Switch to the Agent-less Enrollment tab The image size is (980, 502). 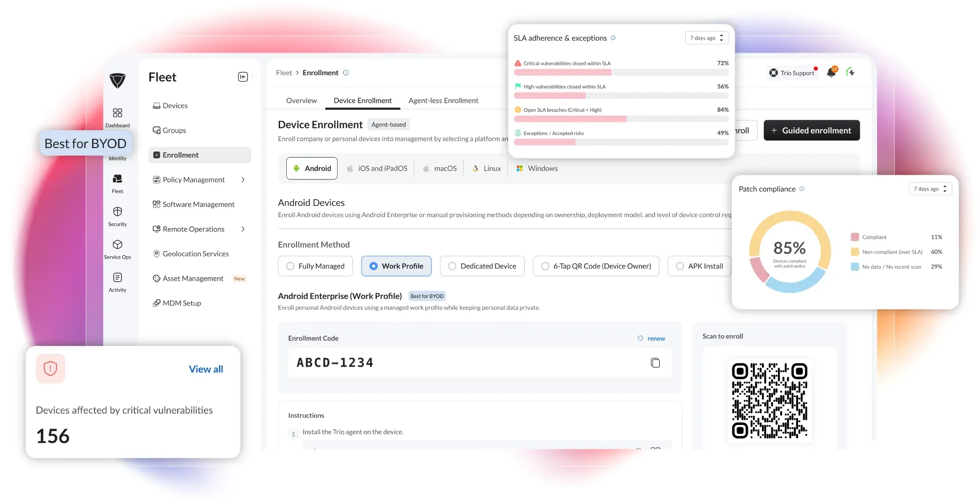pyautogui.click(x=443, y=101)
